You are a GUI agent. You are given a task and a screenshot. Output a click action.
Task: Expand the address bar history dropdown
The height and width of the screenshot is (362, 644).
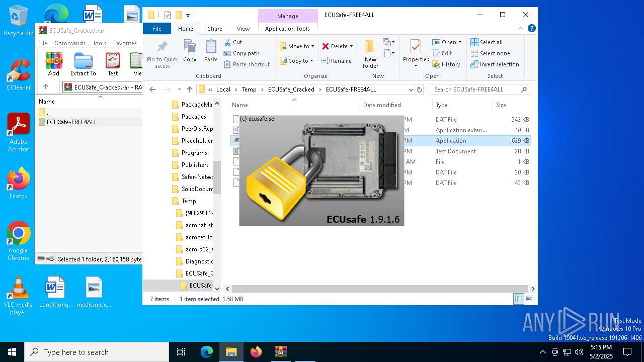[x=411, y=89]
